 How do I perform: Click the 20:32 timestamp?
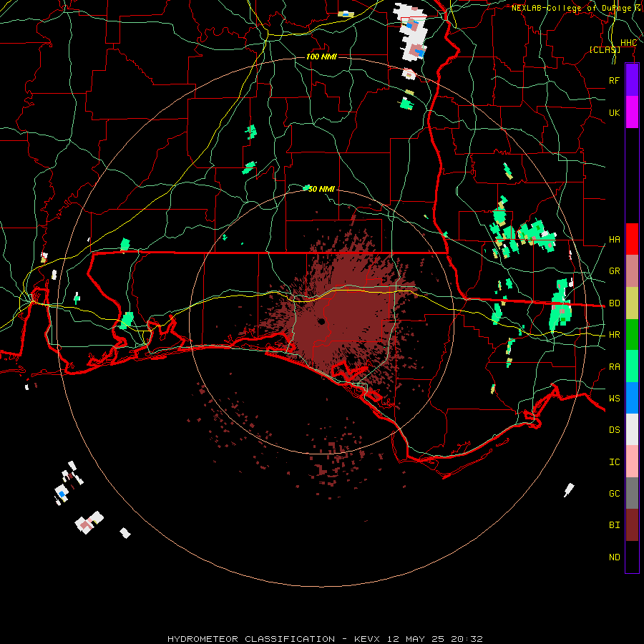pyautogui.click(x=467, y=639)
